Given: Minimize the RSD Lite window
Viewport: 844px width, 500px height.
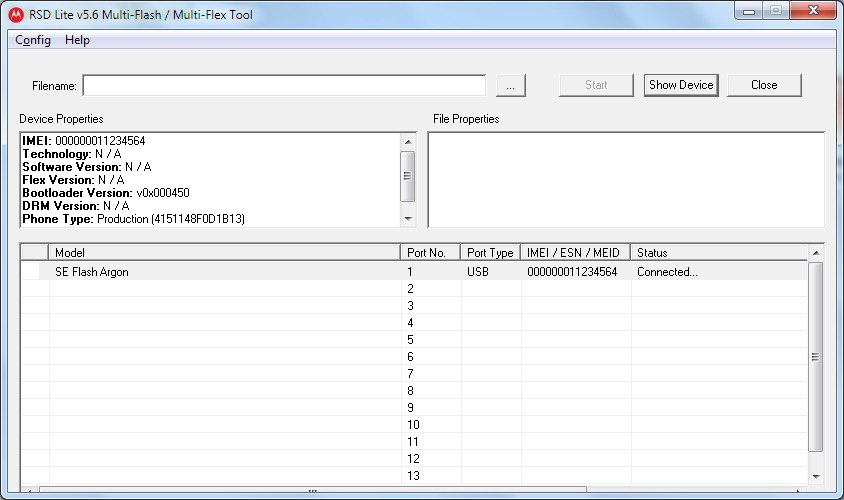Looking at the screenshot, I should click(x=749, y=11).
